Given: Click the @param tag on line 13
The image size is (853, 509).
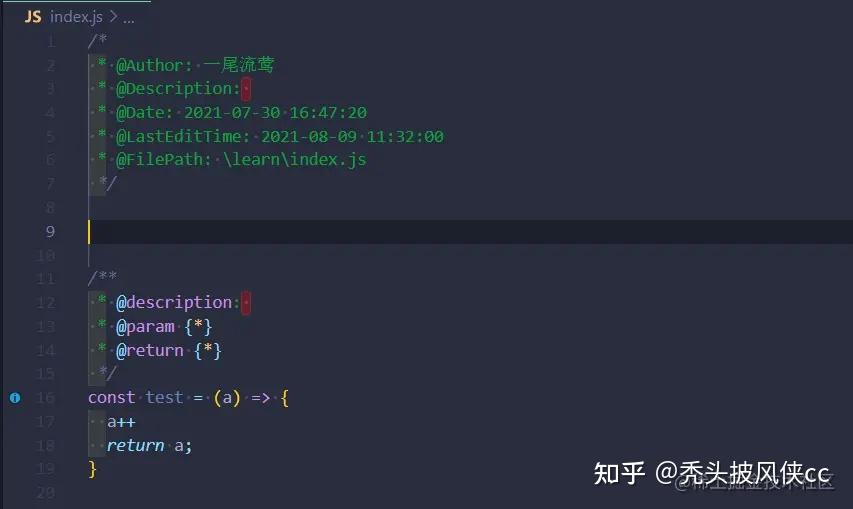Looking at the screenshot, I should [x=146, y=327].
